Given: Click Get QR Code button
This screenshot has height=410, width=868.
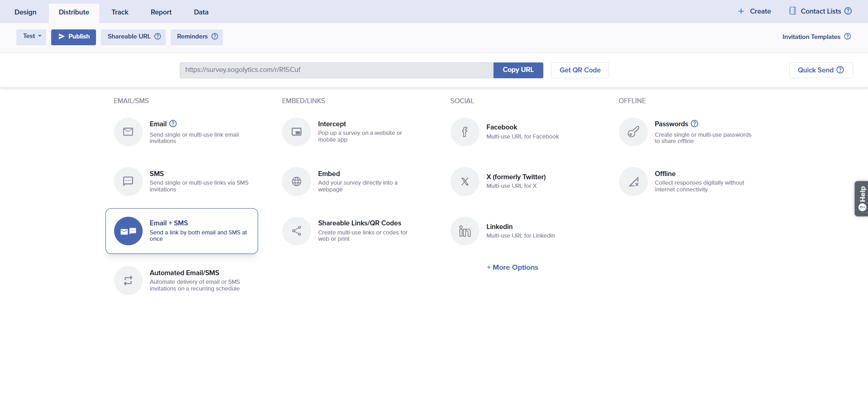Looking at the screenshot, I should [580, 70].
